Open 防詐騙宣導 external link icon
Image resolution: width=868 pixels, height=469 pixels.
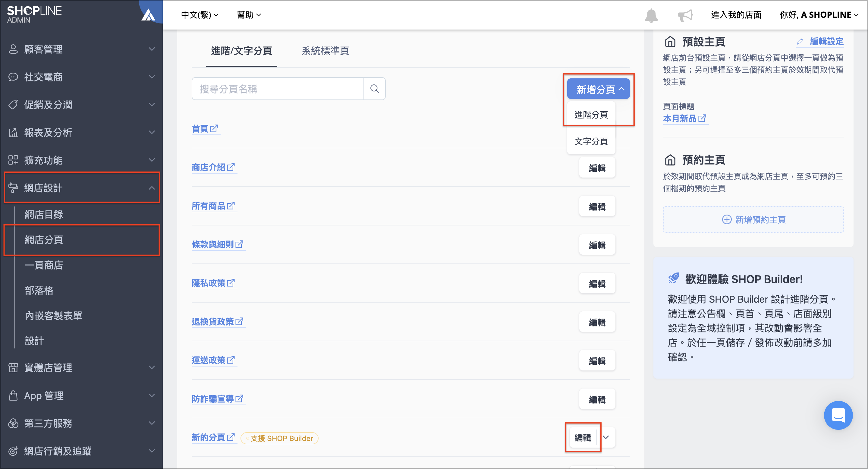point(239,398)
